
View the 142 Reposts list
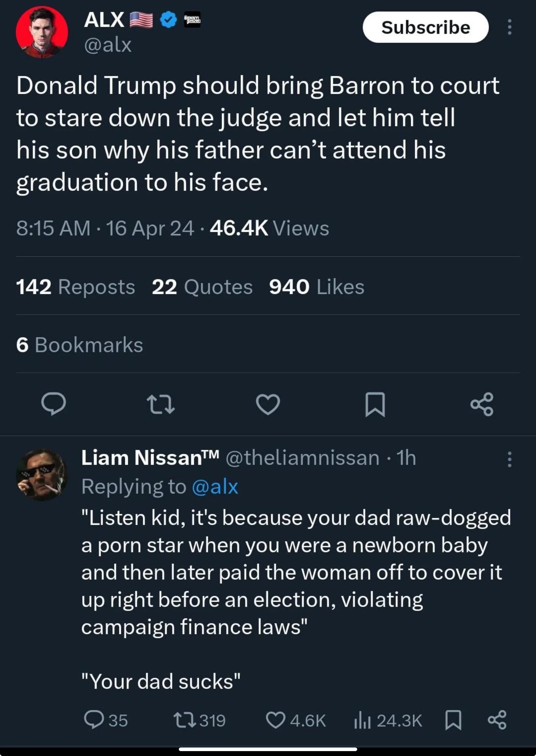[x=75, y=286]
